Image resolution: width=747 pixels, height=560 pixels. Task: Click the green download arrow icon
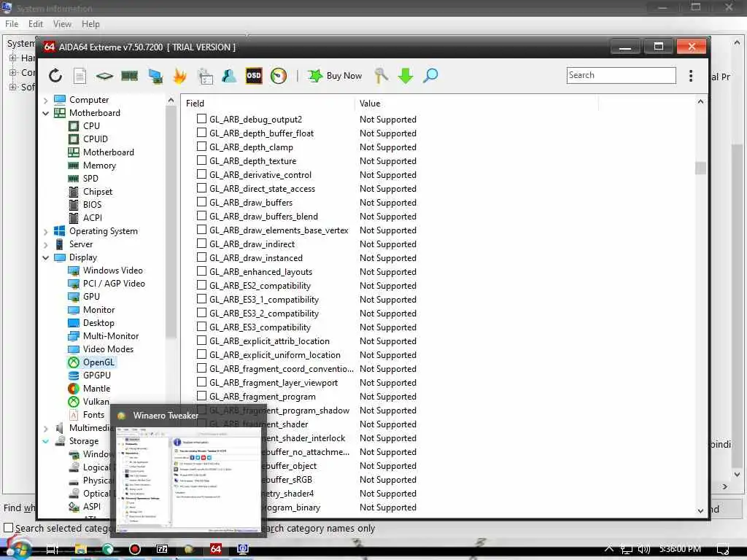406,76
